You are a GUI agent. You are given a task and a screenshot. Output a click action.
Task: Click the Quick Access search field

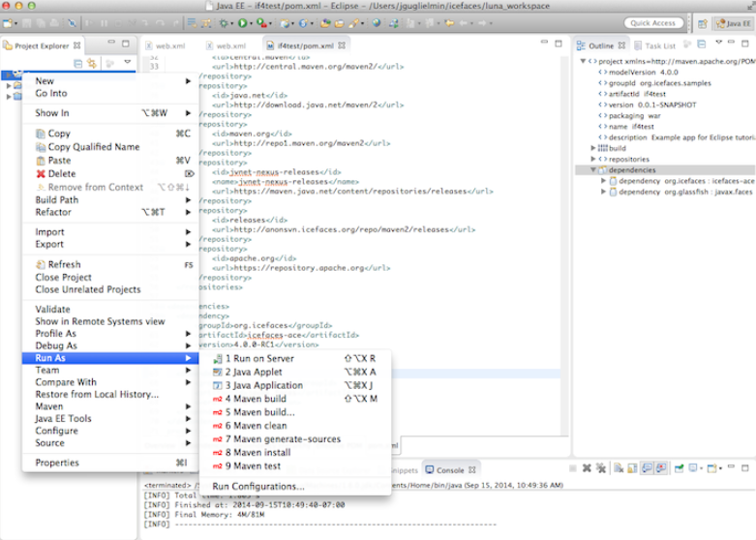652,22
